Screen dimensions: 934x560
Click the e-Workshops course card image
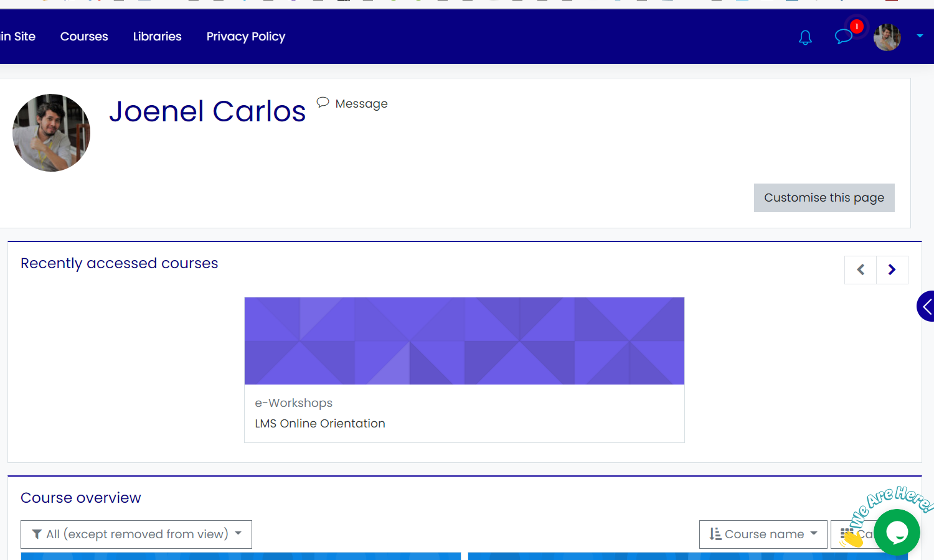click(465, 341)
